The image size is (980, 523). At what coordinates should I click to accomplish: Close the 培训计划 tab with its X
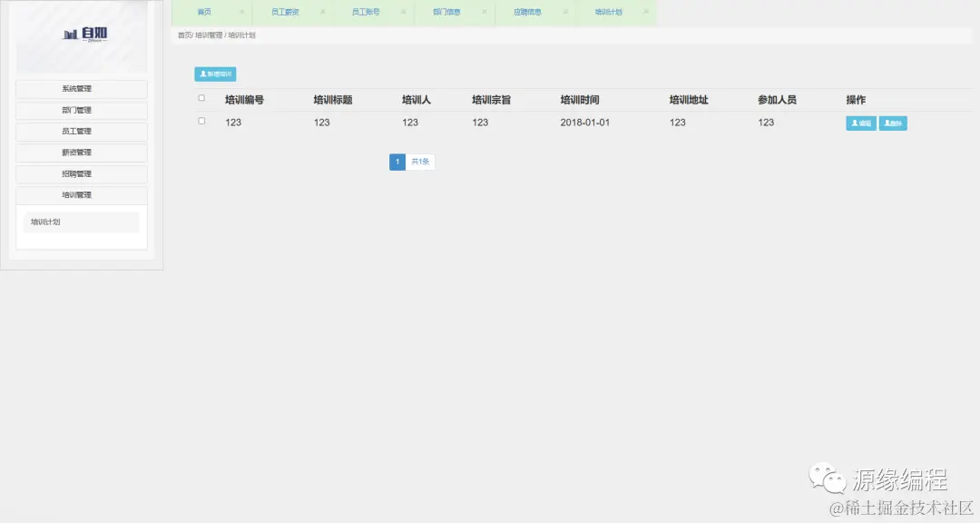click(x=646, y=12)
